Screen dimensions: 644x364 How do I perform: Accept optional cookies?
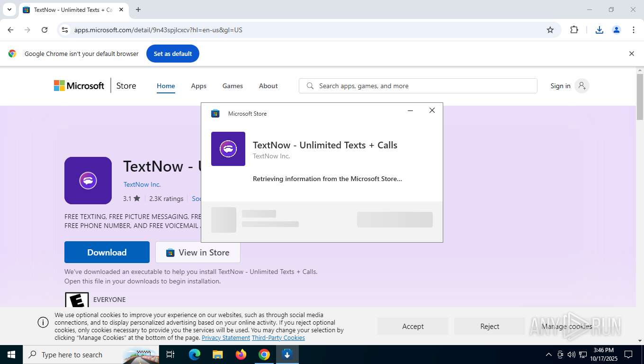click(413, 326)
